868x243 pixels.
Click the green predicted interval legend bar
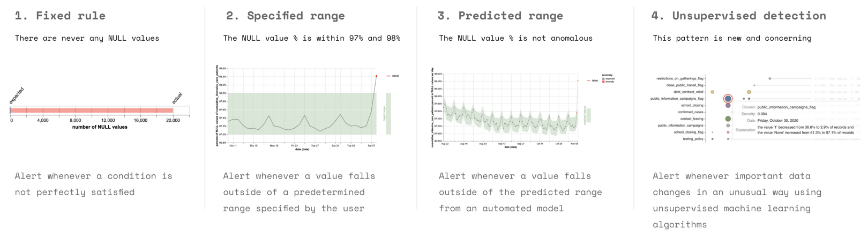click(x=588, y=115)
